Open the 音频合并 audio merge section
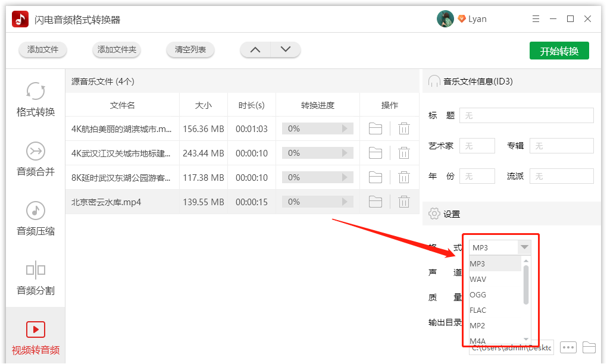 (36, 159)
